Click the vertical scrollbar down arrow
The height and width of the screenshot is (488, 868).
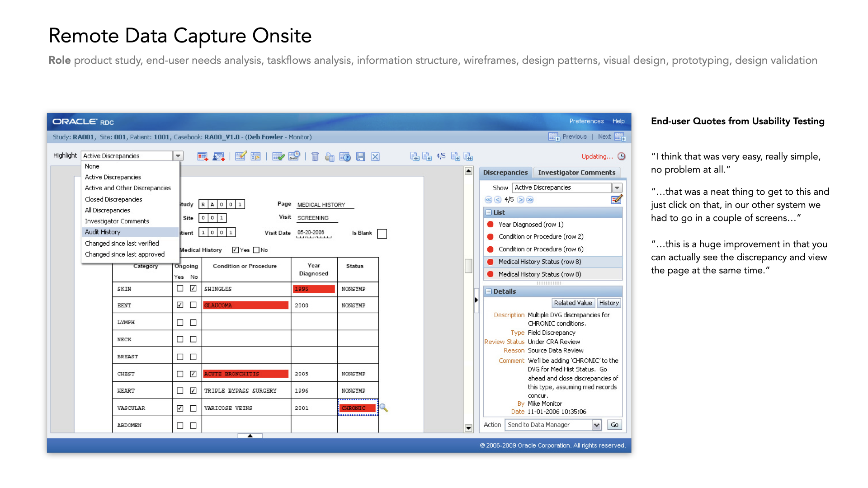pos(468,428)
